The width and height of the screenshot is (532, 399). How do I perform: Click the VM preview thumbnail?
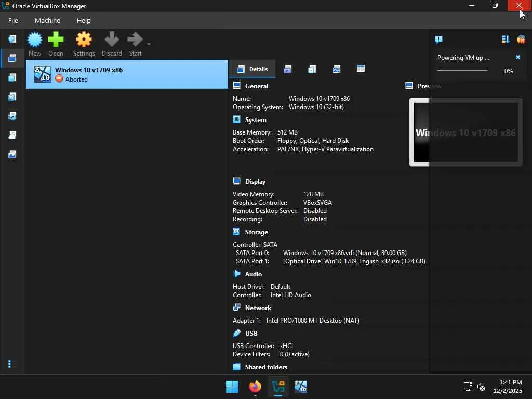coord(466,132)
